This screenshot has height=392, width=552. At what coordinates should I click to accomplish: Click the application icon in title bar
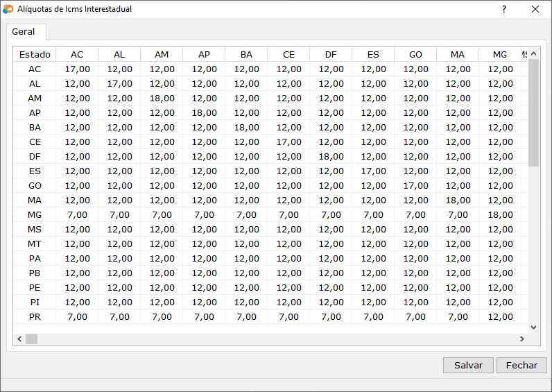8,9
